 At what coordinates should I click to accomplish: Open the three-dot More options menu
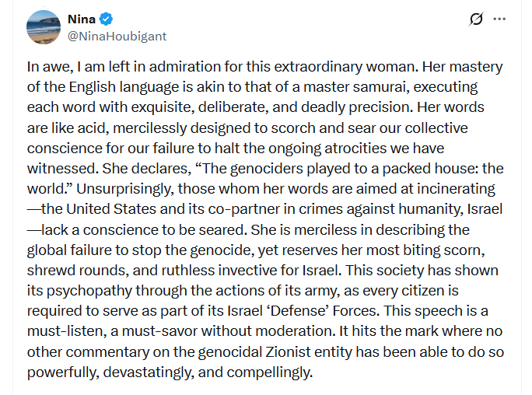pyautogui.click(x=499, y=19)
